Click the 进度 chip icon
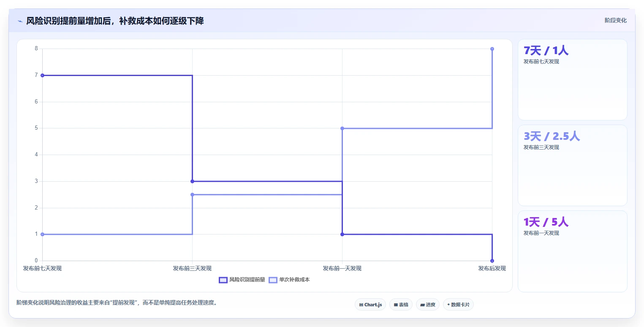 tap(423, 305)
